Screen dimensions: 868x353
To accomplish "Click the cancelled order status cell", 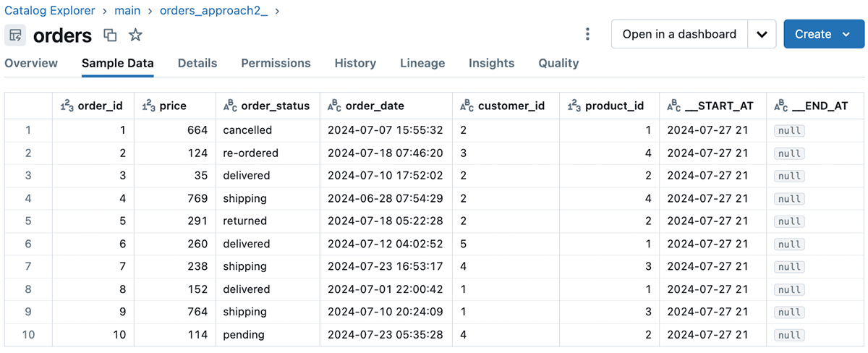I will (x=247, y=130).
